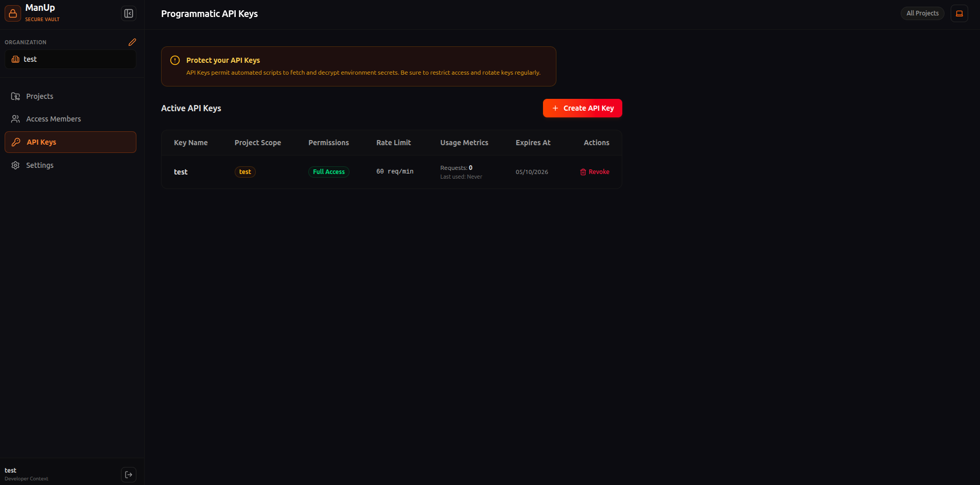
Task: Edit the organization with the pencil icon
Action: pos(132,42)
